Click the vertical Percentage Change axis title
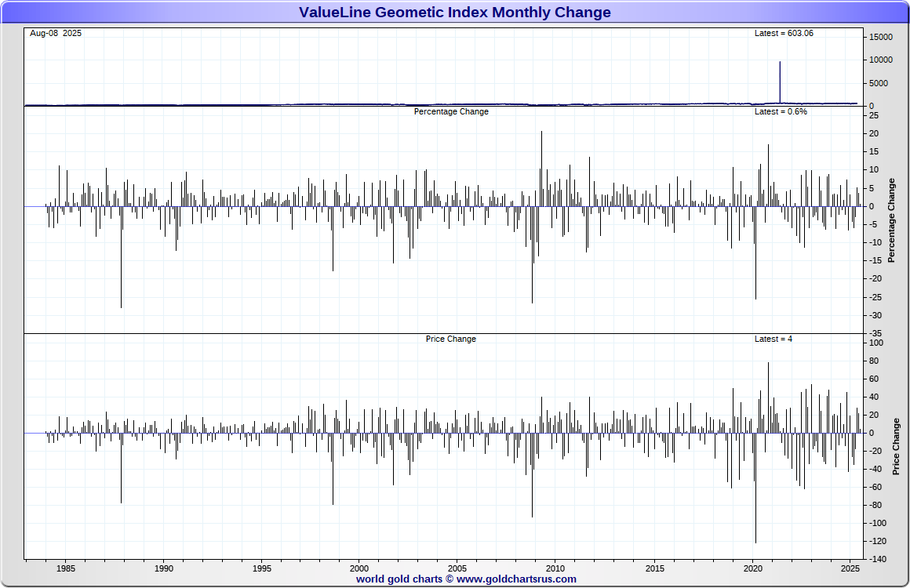 [891, 220]
